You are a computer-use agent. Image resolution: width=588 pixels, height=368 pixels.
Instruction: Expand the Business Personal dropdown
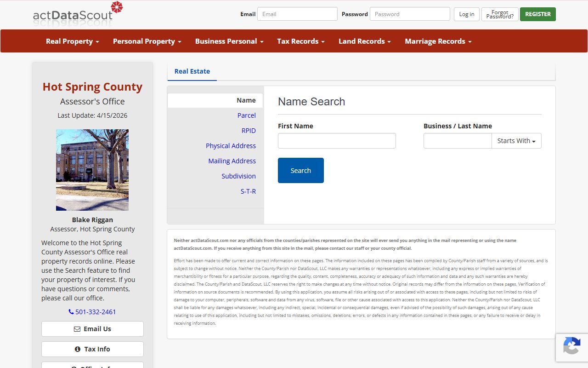(229, 41)
